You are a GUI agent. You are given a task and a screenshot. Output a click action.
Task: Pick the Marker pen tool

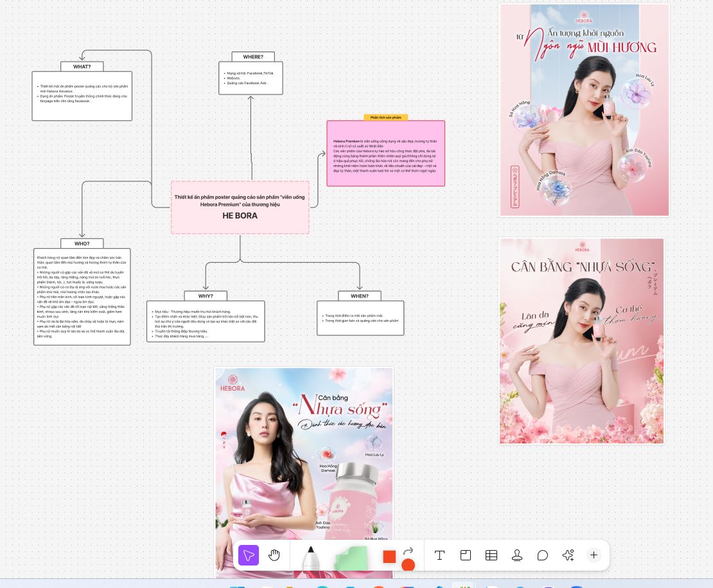(x=311, y=557)
